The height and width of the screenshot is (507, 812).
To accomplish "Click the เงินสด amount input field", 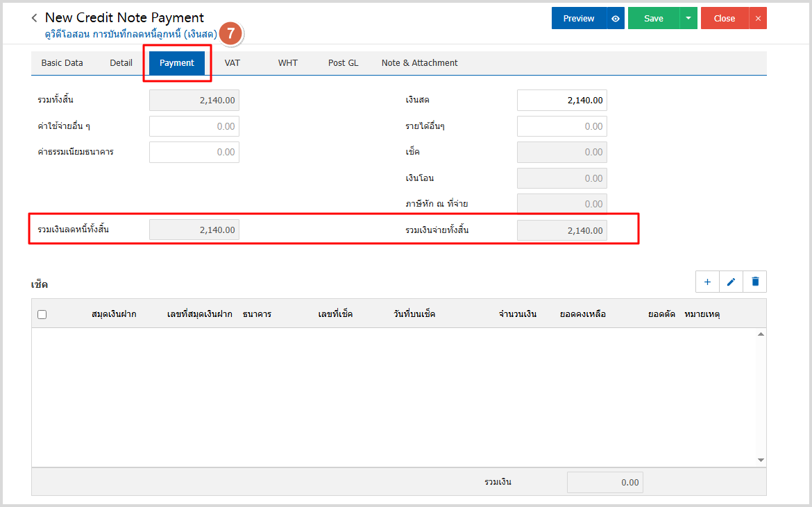I will pos(561,101).
